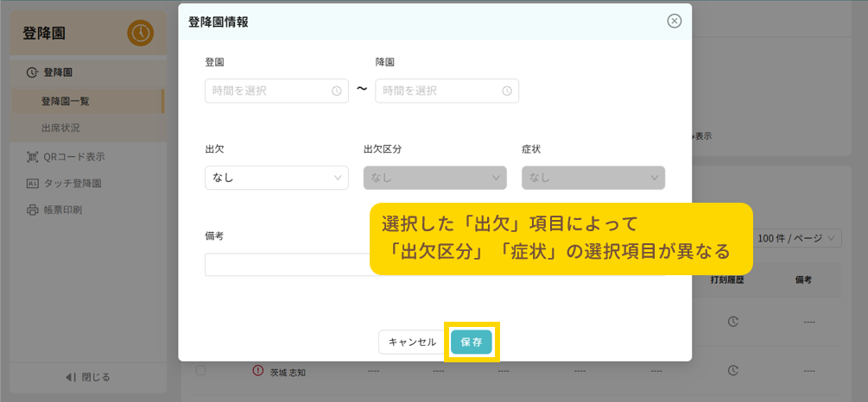Click the タッチ登降園 card icon
The width and height of the screenshot is (868, 402).
tap(33, 184)
